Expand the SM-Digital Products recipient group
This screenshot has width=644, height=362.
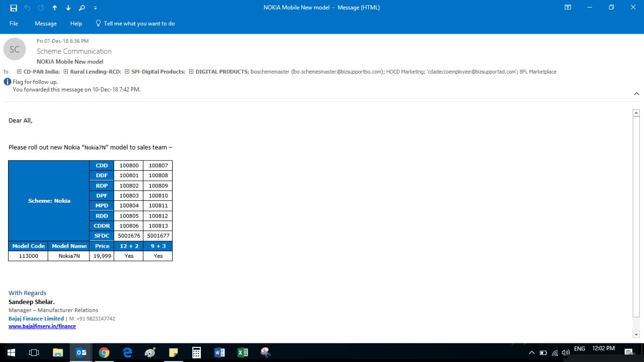click(127, 71)
